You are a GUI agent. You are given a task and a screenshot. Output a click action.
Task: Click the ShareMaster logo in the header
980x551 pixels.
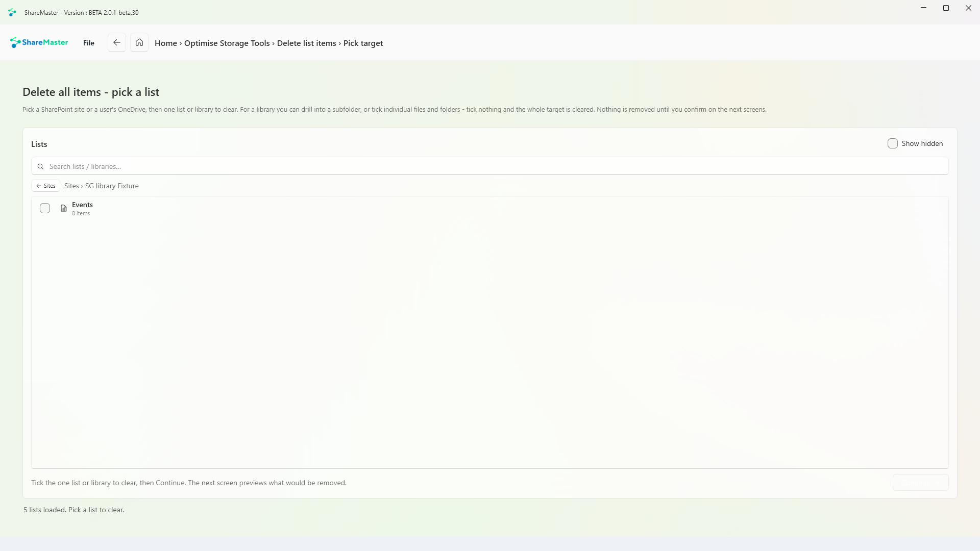39,43
